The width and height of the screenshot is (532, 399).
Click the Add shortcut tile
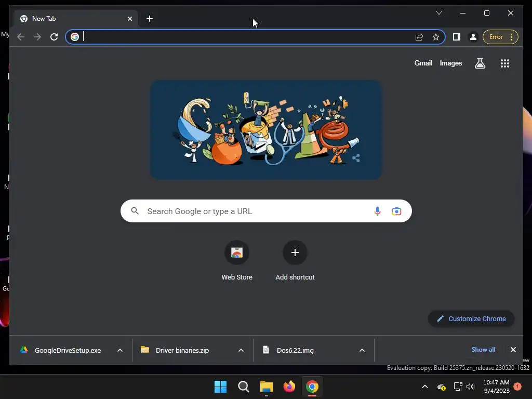(x=295, y=261)
